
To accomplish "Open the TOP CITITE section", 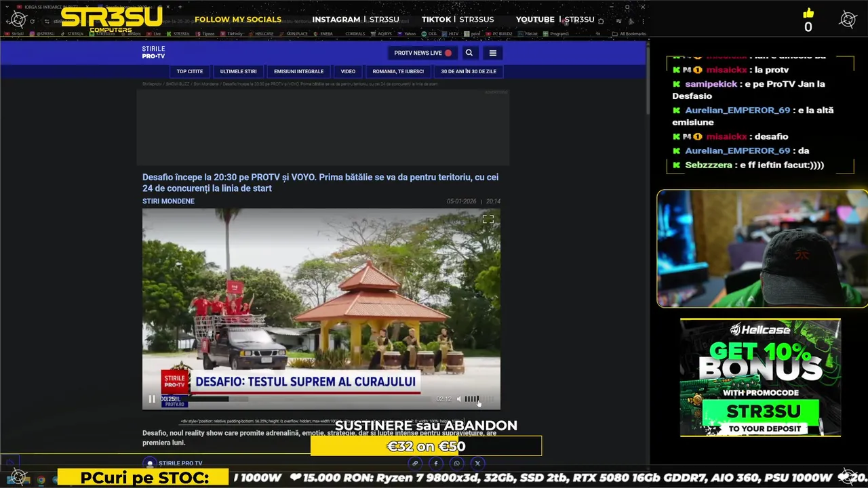I will 190,71.
